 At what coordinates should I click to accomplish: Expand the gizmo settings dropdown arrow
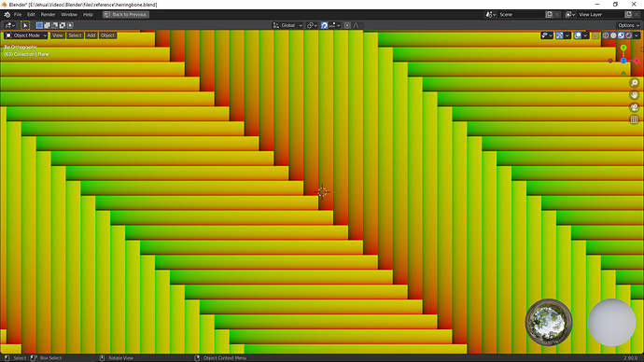point(567,35)
